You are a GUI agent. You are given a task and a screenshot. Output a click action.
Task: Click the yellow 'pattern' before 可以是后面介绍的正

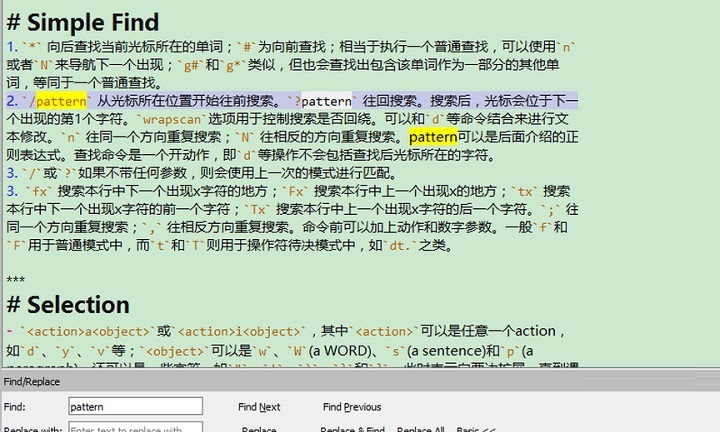433,137
